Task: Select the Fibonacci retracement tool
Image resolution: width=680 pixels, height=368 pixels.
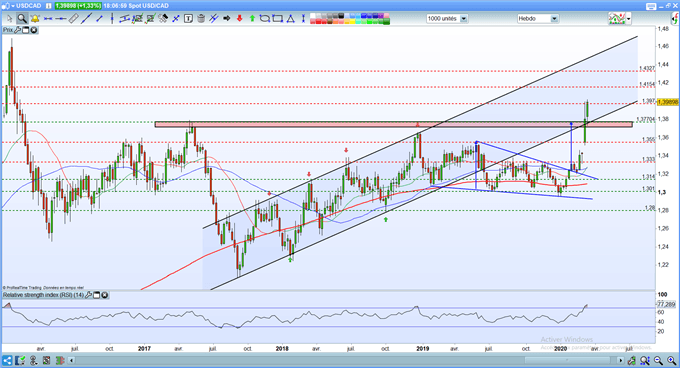Action: tap(137, 19)
